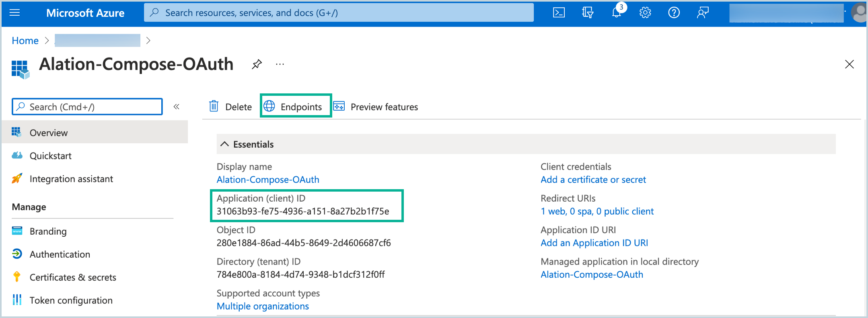Image resolution: width=868 pixels, height=318 pixels.
Task: Open Cloud Shell from the top bar
Action: click(x=559, y=13)
